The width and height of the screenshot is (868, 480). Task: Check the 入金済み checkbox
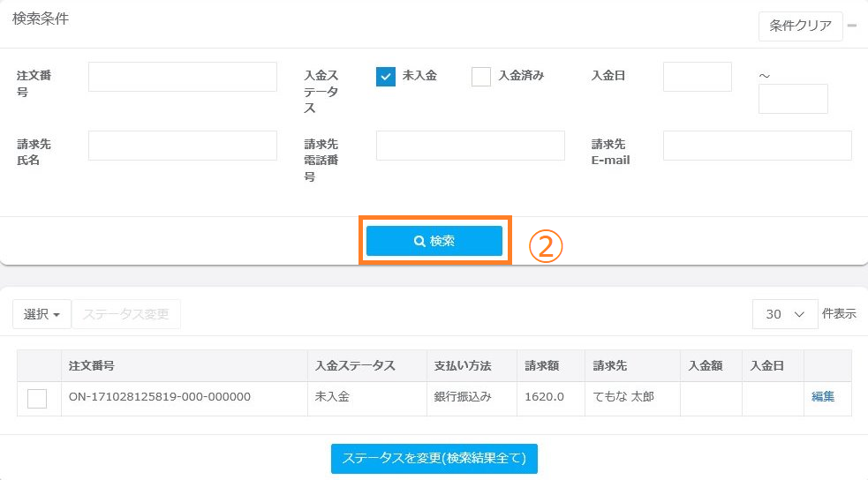tap(481, 77)
